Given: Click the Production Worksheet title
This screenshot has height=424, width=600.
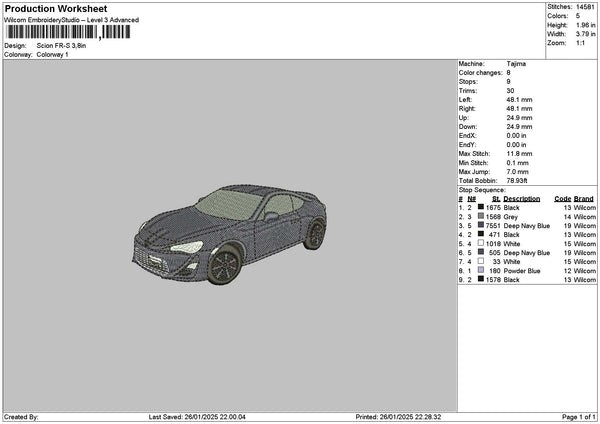Looking at the screenshot, I should [55, 8].
